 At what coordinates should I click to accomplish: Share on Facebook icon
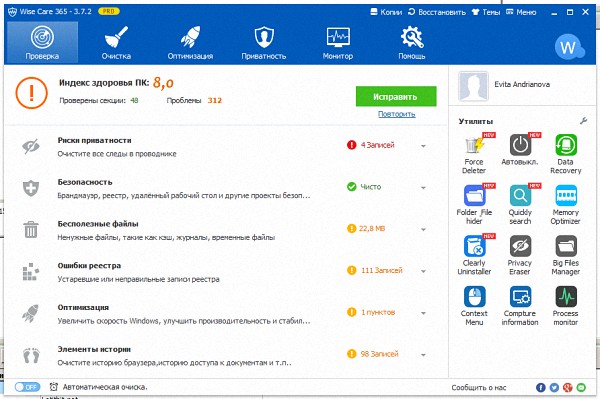click(x=540, y=388)
